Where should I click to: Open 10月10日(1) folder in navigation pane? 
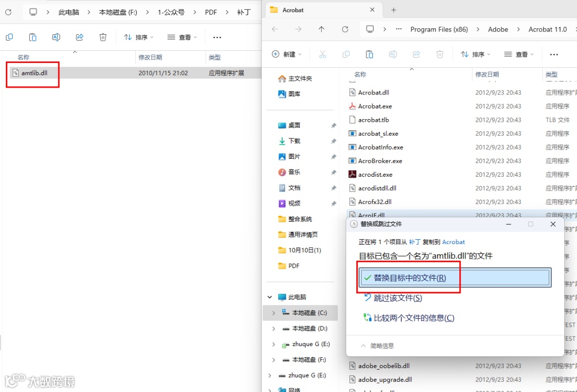point(300,250)
